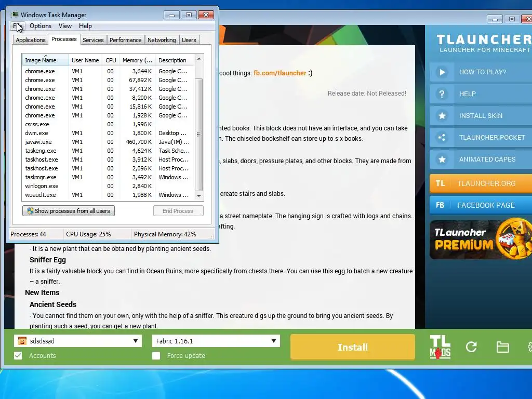Click the Install Skin star icon
The height and width of the screenshot is (399, 532).
442,116
